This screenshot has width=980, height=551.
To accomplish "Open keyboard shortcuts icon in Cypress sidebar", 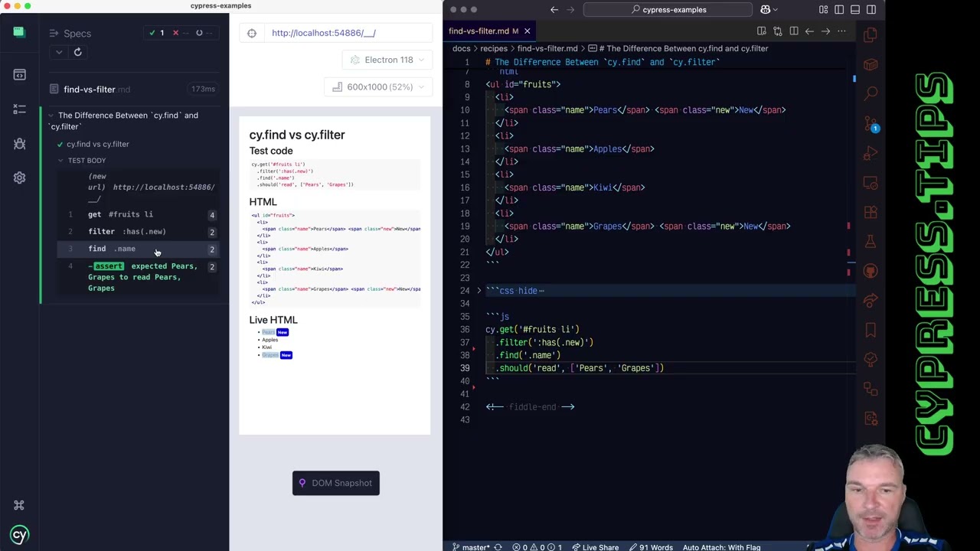I will pyautogui.click(x=19, y=505).
